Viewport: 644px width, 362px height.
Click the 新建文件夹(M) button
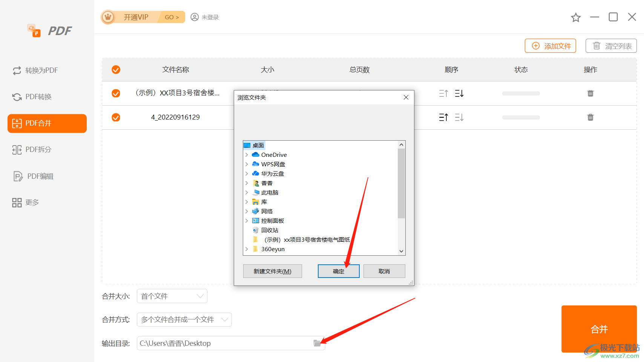click(273, 271)
